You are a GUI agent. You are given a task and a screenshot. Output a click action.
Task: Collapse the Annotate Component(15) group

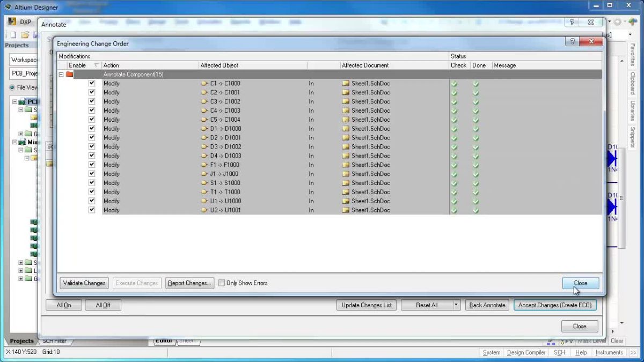click(x=61, y=75)
